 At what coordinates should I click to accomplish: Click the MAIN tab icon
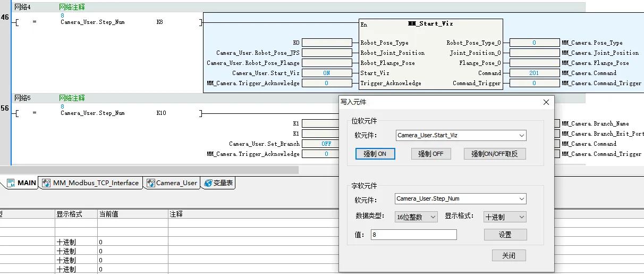(x=11, y=183)
